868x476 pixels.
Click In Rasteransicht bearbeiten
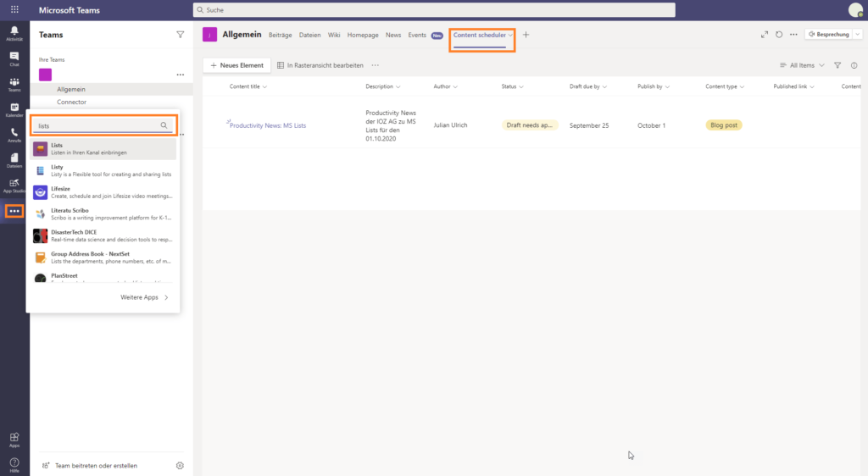point(320,65)
